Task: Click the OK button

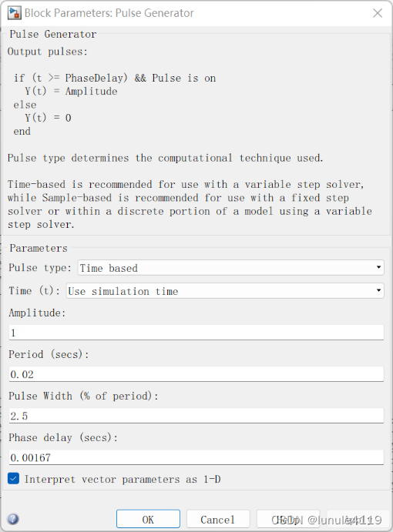Action: pyautogui.click(x=148, y=519)
